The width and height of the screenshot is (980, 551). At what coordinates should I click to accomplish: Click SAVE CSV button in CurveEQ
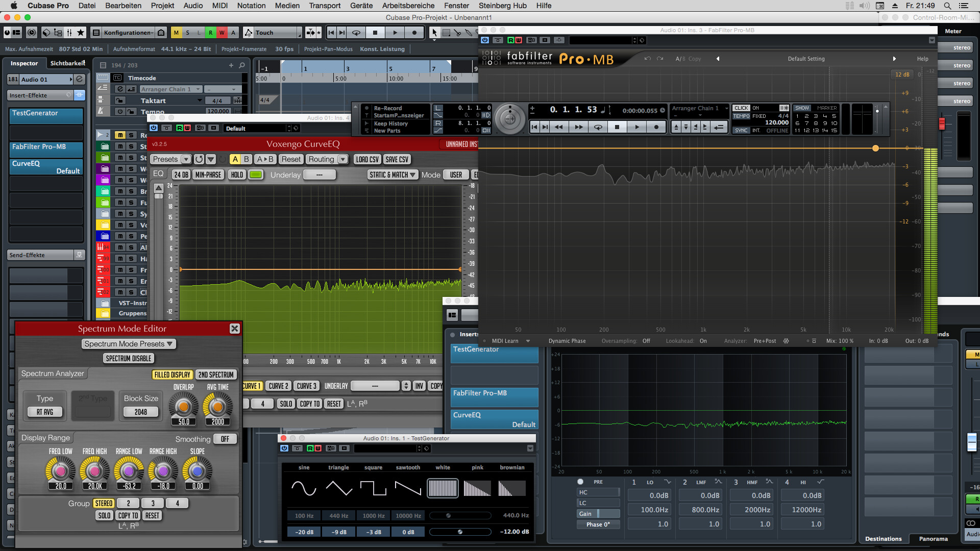pyautogui.click(x=397, y=159)
